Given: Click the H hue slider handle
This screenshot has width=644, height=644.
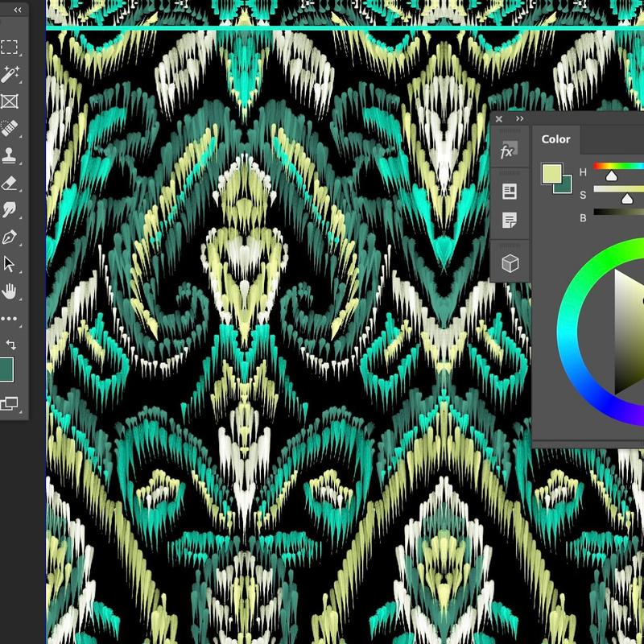Looking at the screenshot, I should click(612, 176).
